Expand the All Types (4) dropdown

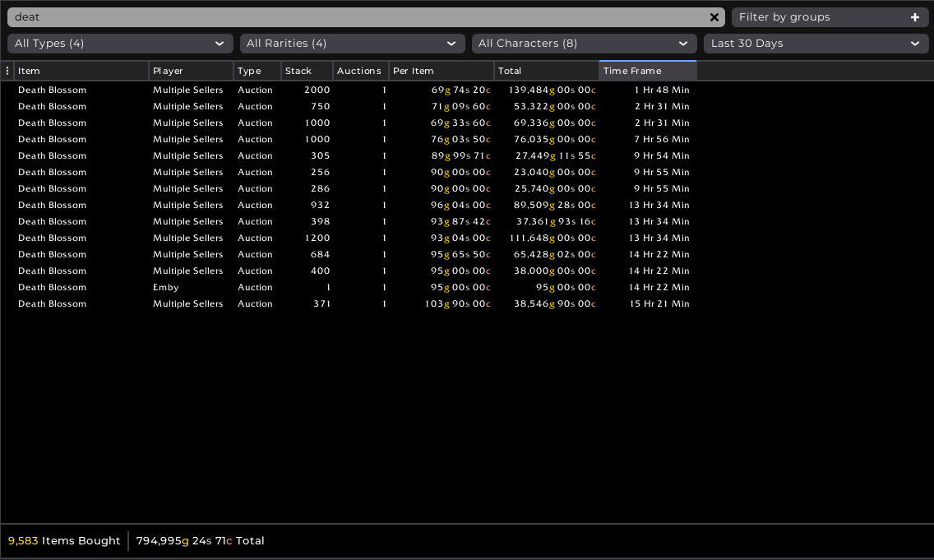coord(120,44)
